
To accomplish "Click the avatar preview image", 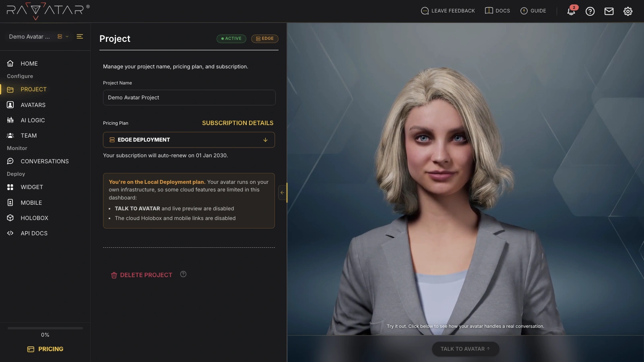I will (465, 179).
